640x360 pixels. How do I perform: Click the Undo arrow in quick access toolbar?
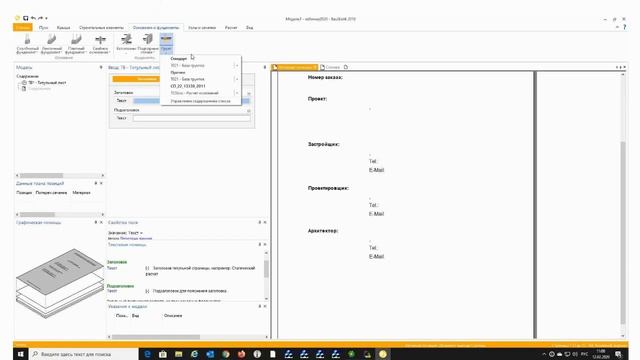click(33, 18)
